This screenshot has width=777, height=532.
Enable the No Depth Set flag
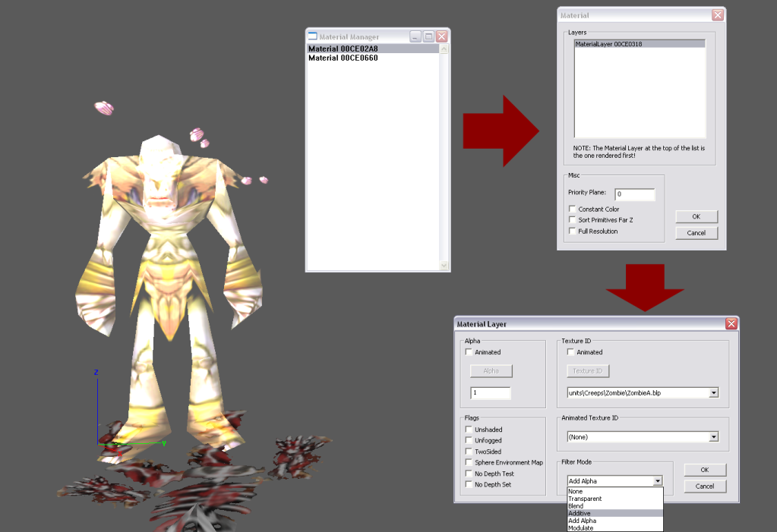click(469, 485)
